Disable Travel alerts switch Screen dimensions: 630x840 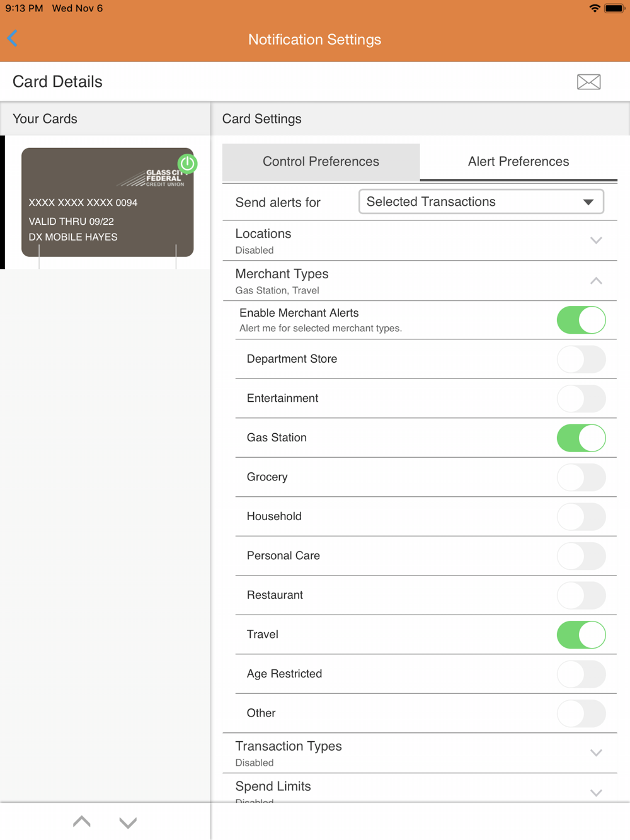pos(581,635)
